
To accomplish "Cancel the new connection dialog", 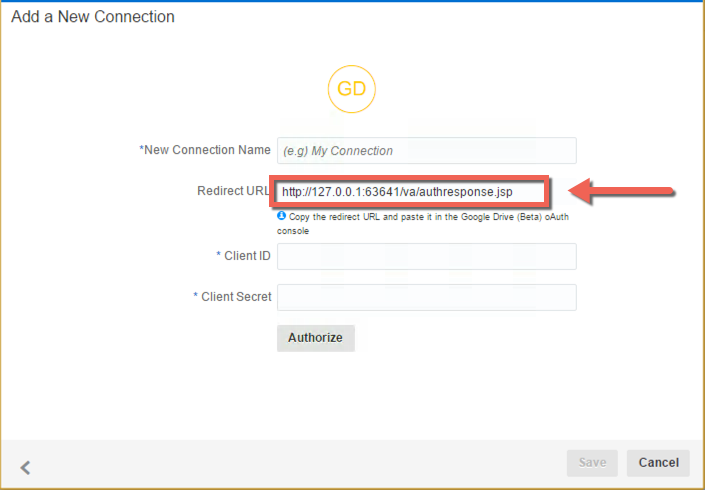I will click(x=658, y=463).
